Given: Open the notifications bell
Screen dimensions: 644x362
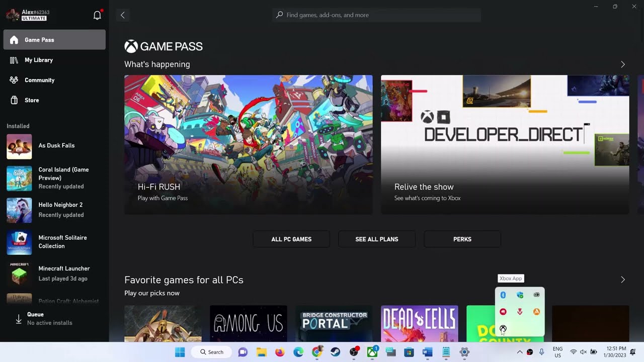Looking at the screenshot, I should (x=98, y=15).
